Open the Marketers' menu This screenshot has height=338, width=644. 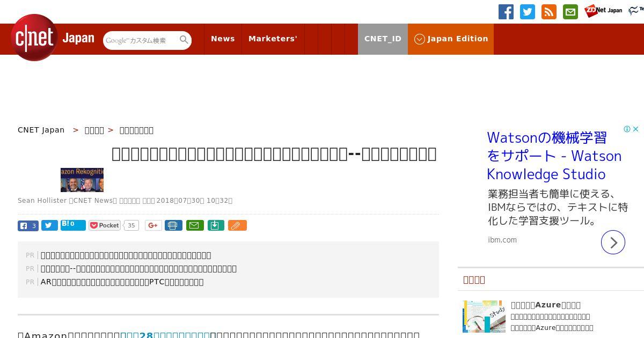[x=273, y=39]
